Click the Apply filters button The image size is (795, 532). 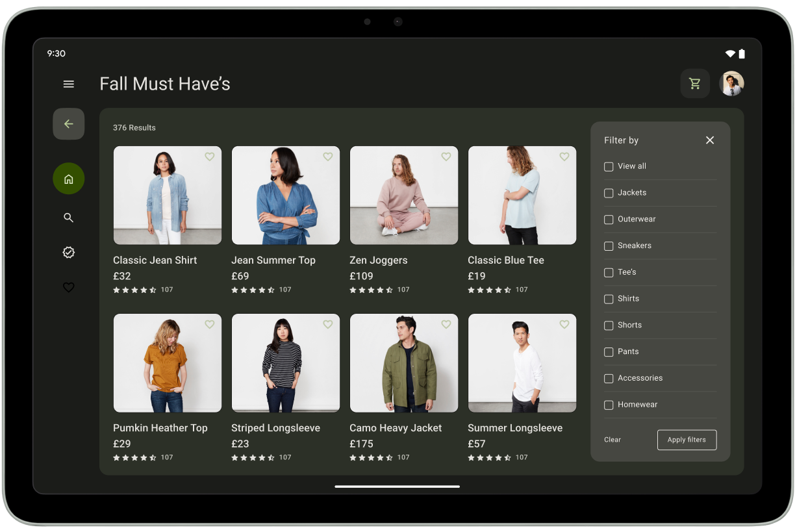coord(687,440)
